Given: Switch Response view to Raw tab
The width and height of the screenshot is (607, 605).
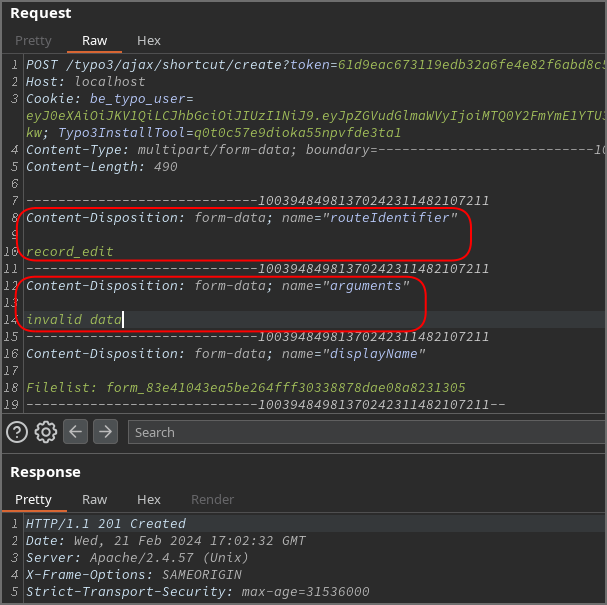Looking at the screenshot, I should point(95,499).
